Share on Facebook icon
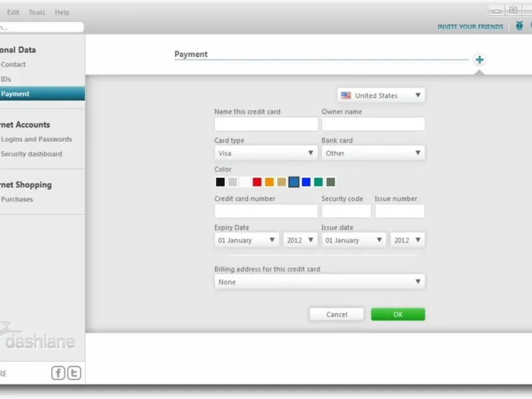 [58, 373]
